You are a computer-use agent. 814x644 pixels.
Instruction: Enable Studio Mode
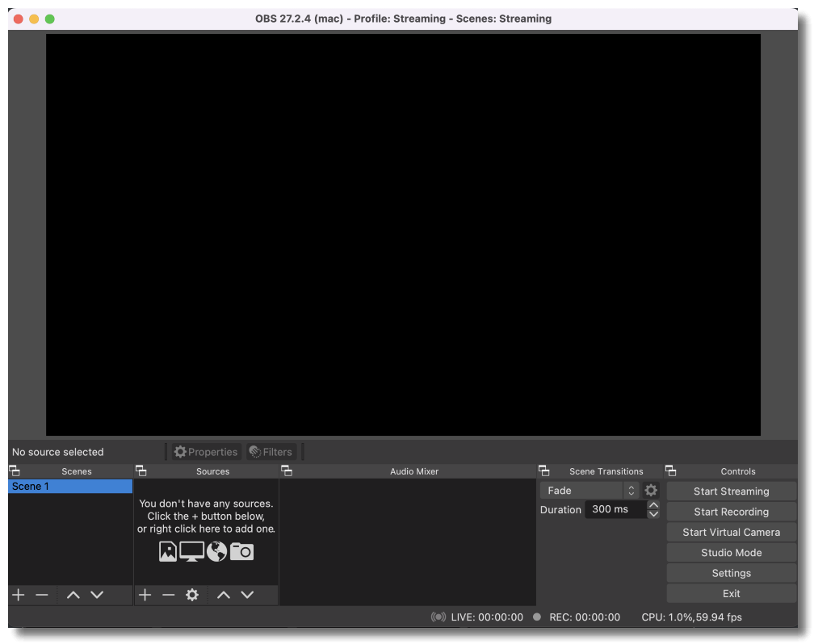tap(731, 553)
